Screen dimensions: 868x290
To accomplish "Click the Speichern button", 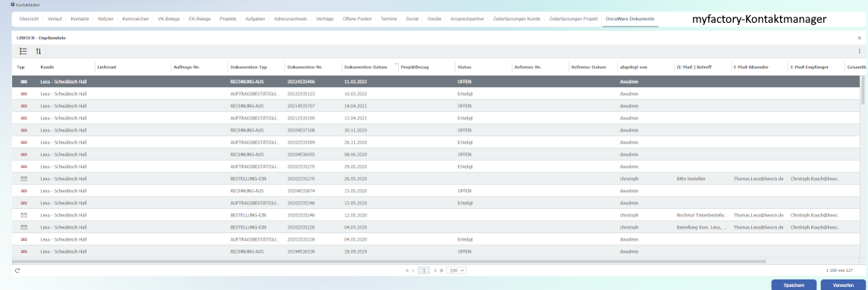I will click(x=794, y=285).
